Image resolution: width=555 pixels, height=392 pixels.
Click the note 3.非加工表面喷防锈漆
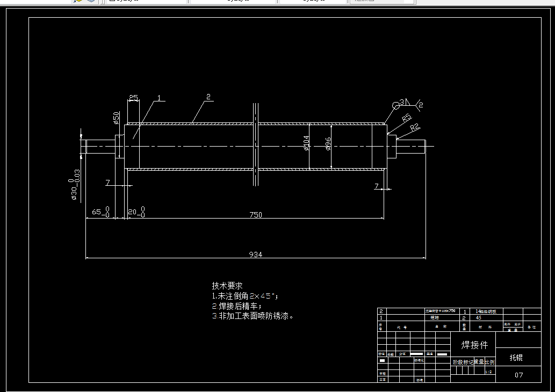pyautogui.click(x=253, y=316)
